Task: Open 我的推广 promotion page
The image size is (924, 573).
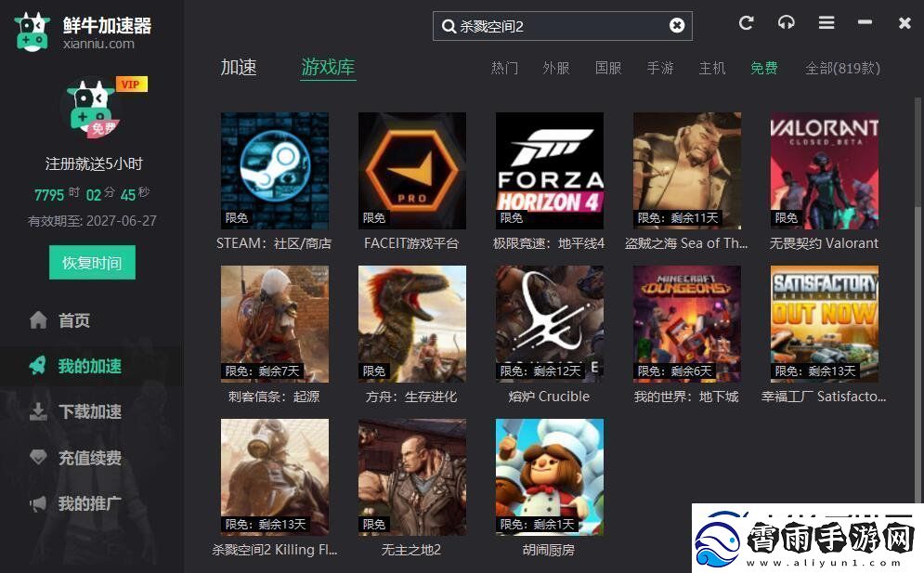Action: 91,503
